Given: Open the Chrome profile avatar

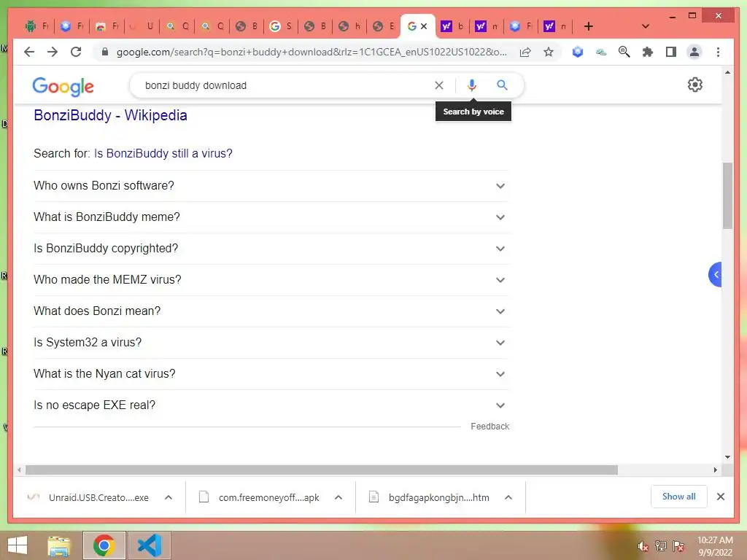Looking at the screenshot, I should point(694,52).
